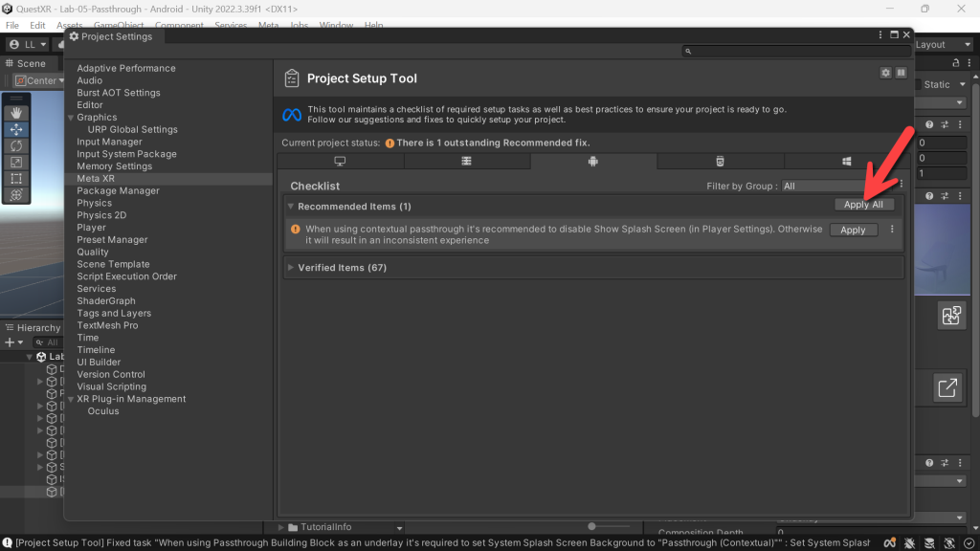This screenshot has height=551, width=980.
Task: Add object with Hierarchy plus button
Action: [x=13, y=342]
